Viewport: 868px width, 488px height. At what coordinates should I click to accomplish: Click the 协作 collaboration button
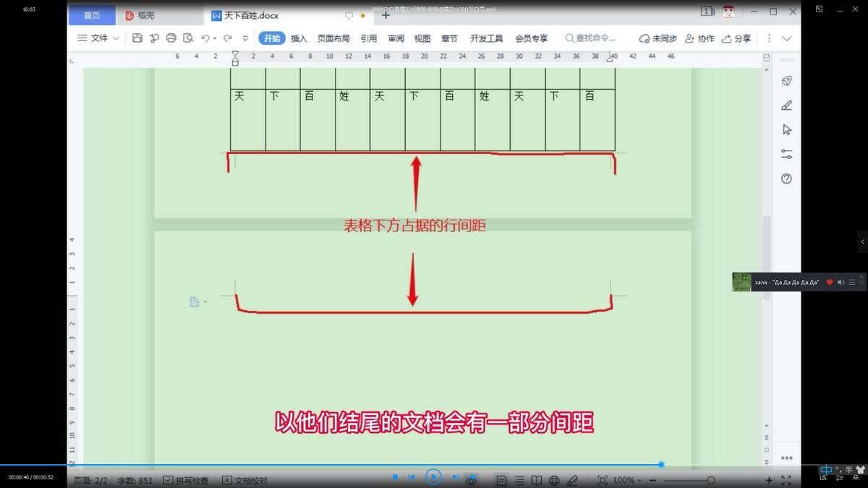700,38
